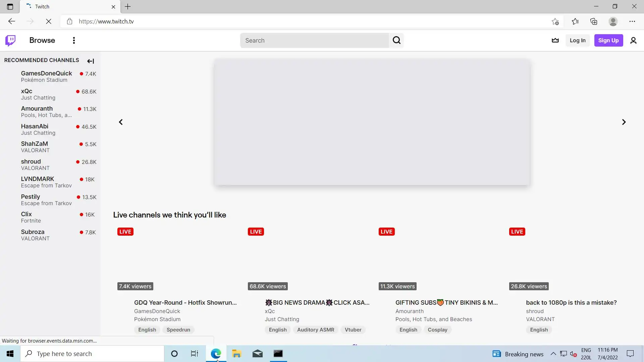Open shroud's live stream thumbnail
The height and width of the screenshot is (362, 644).
tap(570, 259)
